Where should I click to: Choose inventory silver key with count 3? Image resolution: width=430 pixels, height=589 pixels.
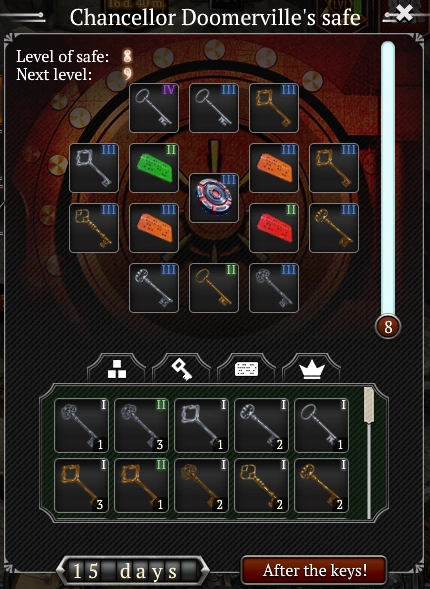[142, 425]
